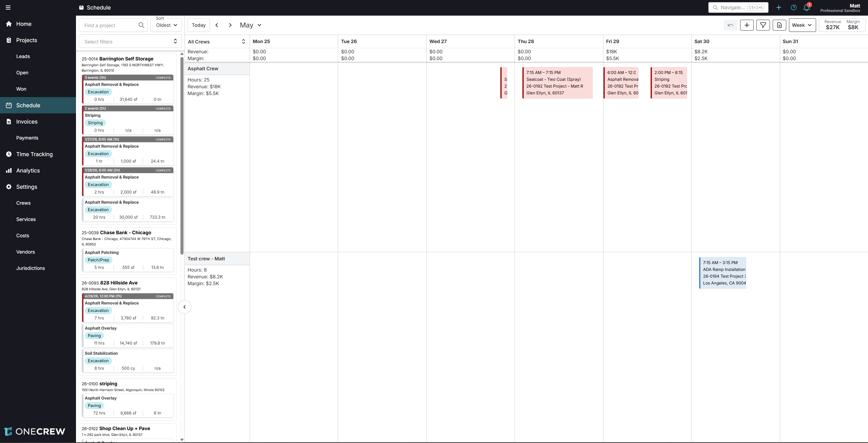
Task: Click the Projects clipboard icon
Action: 9,40
